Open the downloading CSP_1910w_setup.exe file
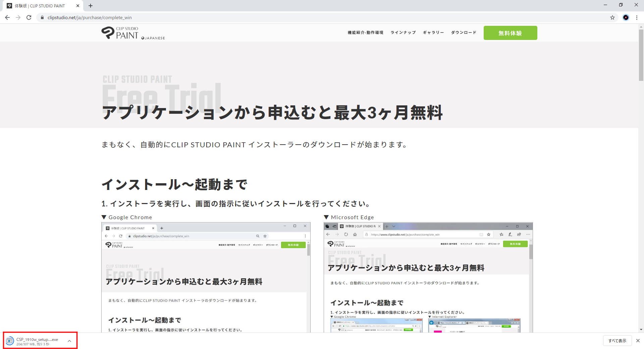The height and width of the screenshot is (349, 644). tap(34, 341)
